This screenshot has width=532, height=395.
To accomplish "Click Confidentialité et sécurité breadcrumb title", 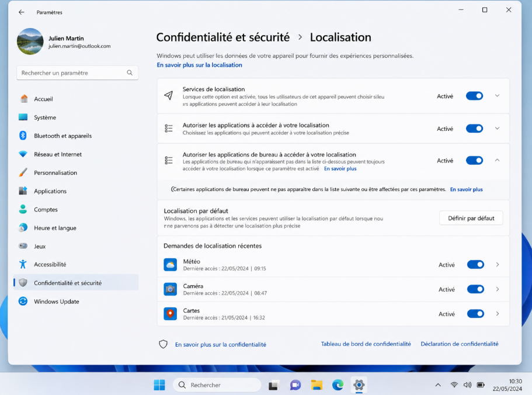I will pyautogui.click(x=223, y=37).
